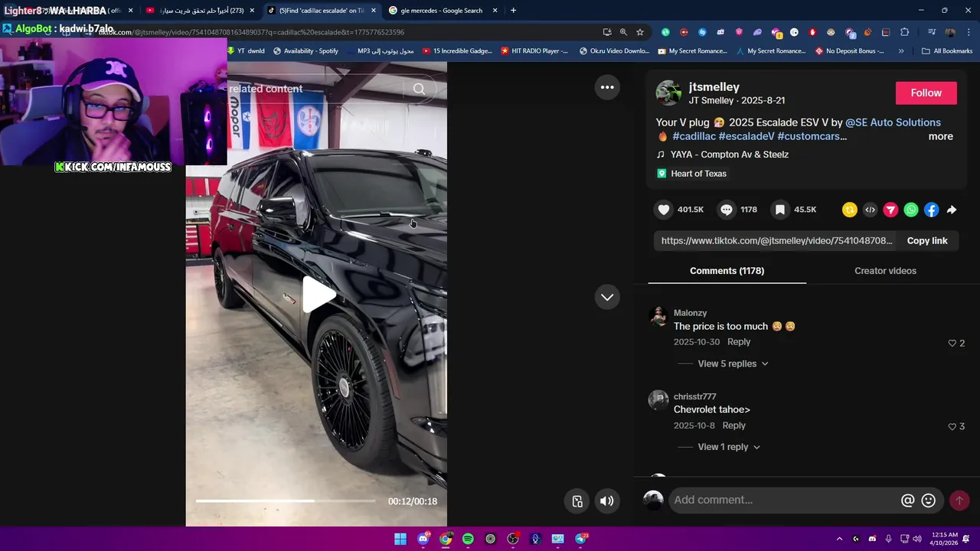Viewport: 980px width, 551px height.
Task: Bookmark this page with the star icon
Action: click(640, 32)
